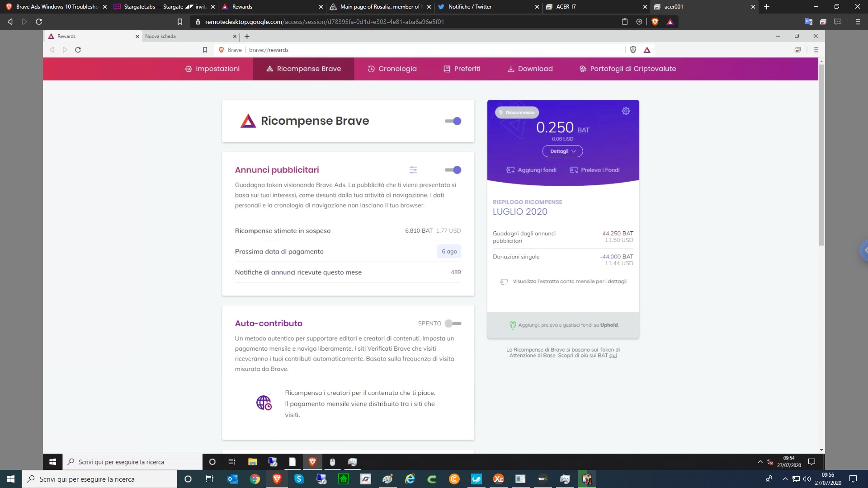Click Aggiungi fondi in the wallet
868x488 pixels.
[531, 170]
